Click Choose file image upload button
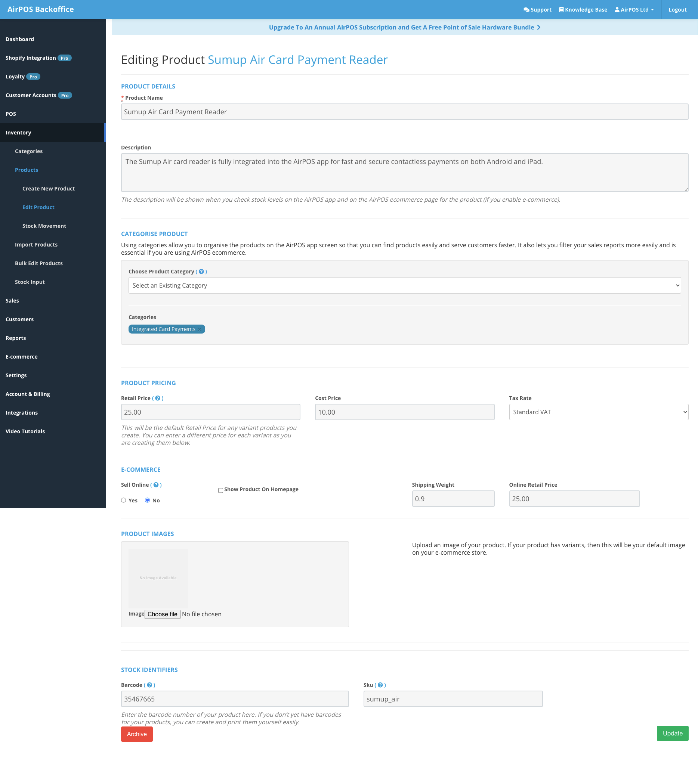This screenshot has height=784, width=698. pos(162,614)
